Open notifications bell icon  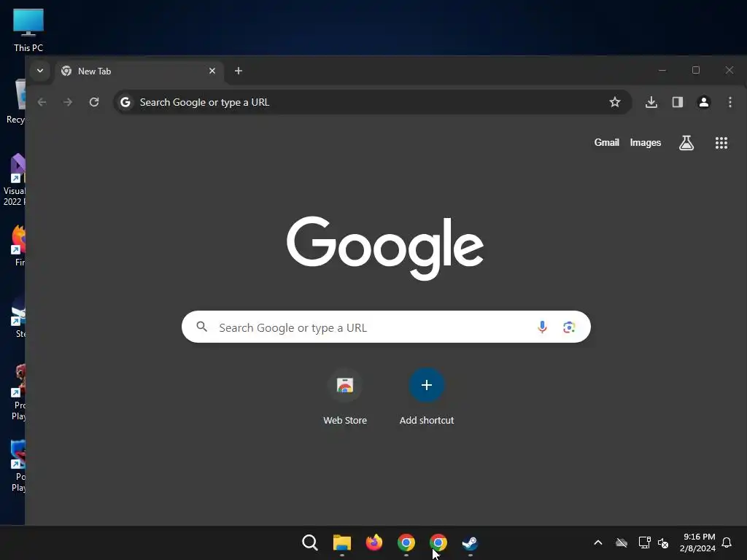click(x=727, y=542)
